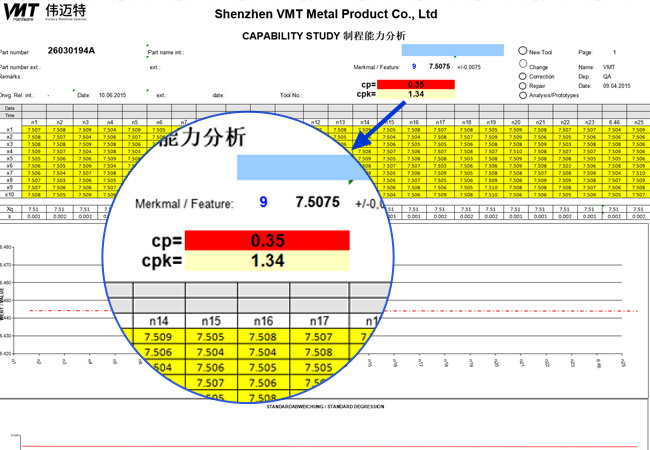Click the Time row label in the table
650x450 pixels.
point(10,115)
